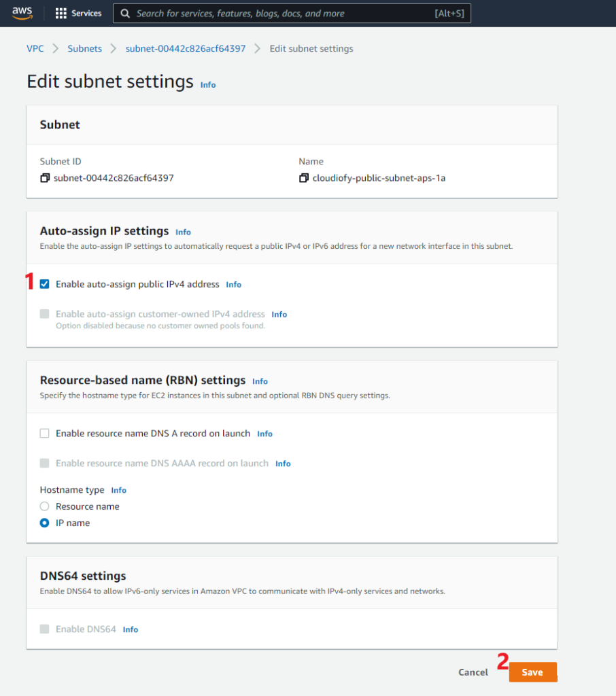Save the subnet settings
The height and width of the screenshot is (696, 616).
pos(532,672)
